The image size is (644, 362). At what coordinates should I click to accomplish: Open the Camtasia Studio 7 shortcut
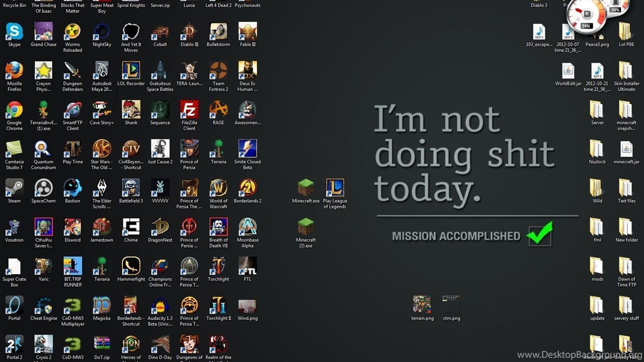pos(14,149)
